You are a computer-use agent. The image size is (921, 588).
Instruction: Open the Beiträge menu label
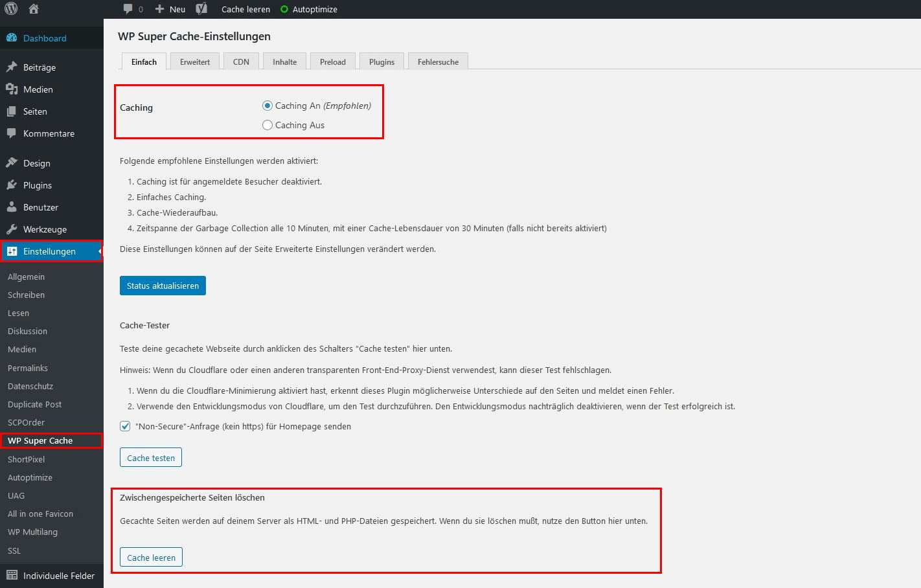(x=40, y=67)
